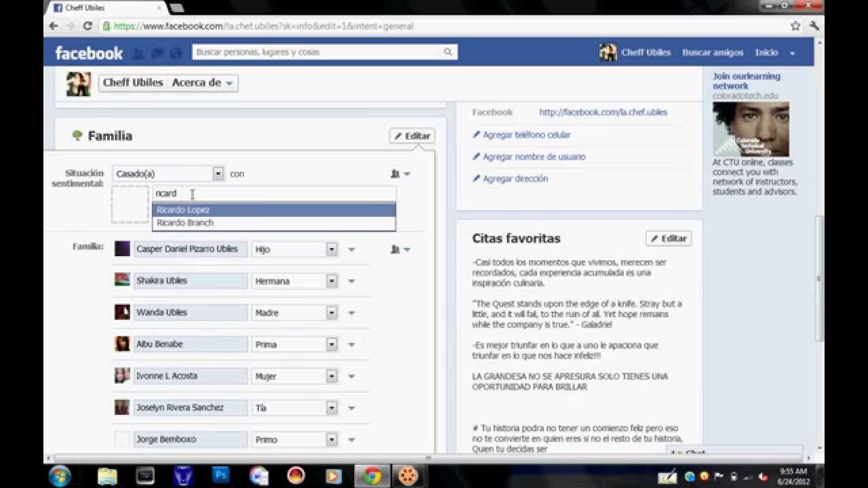Click the Chrome taskbar icon

click(x=371, y=476)
